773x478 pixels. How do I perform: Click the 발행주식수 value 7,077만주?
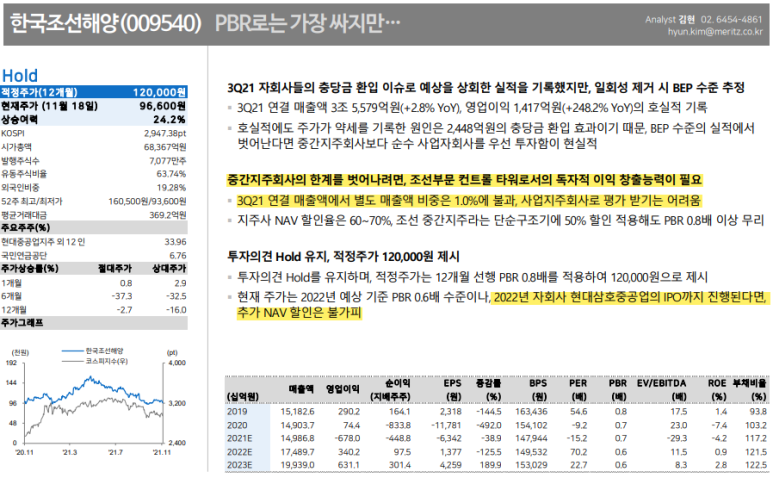click(x=167, y=161)
